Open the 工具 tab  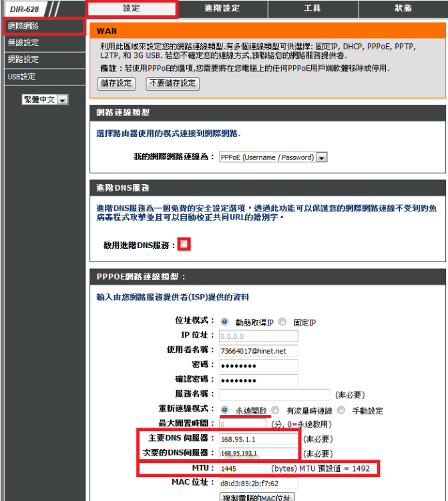(x=312, y=9)
